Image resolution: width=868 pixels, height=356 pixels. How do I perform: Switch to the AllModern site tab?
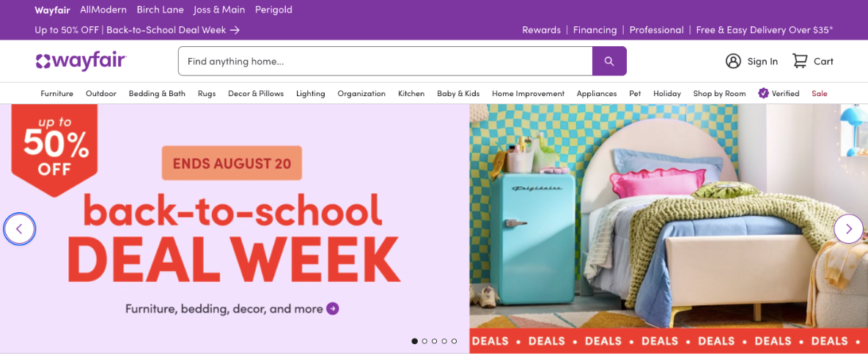click(x=103, y=10)
